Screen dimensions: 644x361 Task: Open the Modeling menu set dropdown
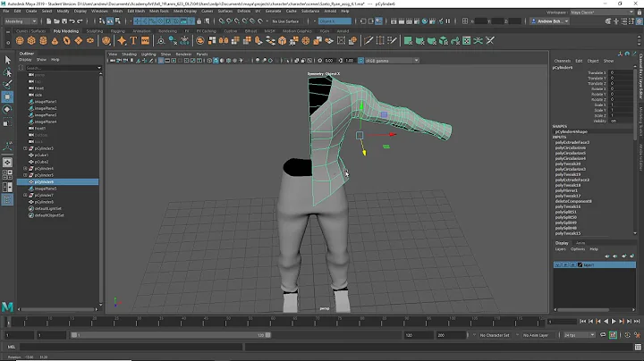click(20, 21)
